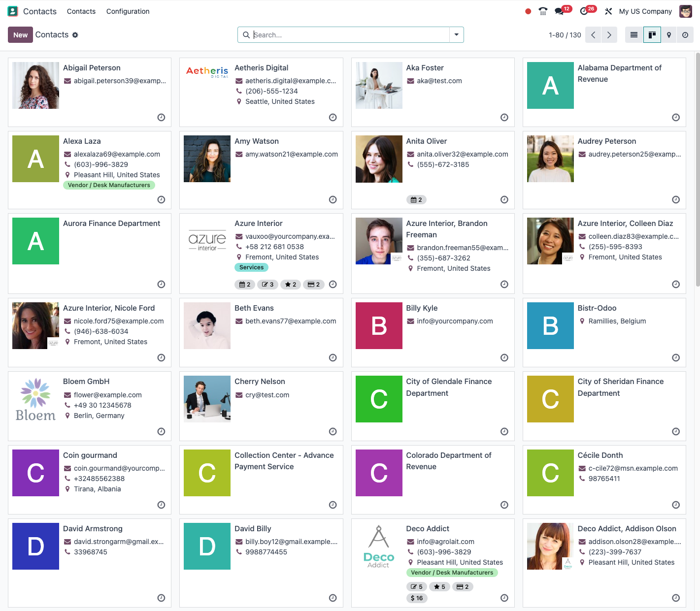The image size is (700, 611).
Task: Open the VoIP phone icon in the top bar
Action: coord(543,11)
